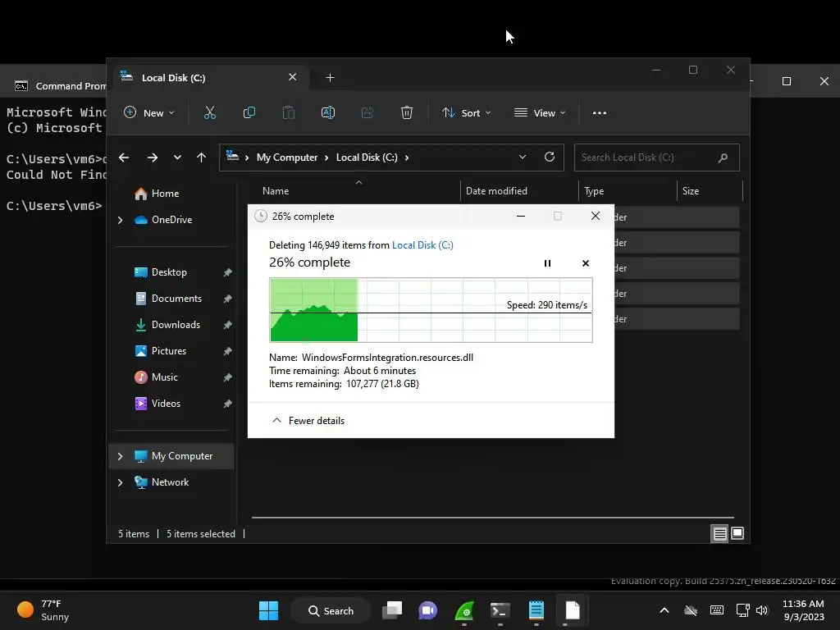Image resolution: width=840 pixels, height=630 pixels.
Task: Click Local Disk (C:) breadcrumb segment
Action: coord(367,157)
